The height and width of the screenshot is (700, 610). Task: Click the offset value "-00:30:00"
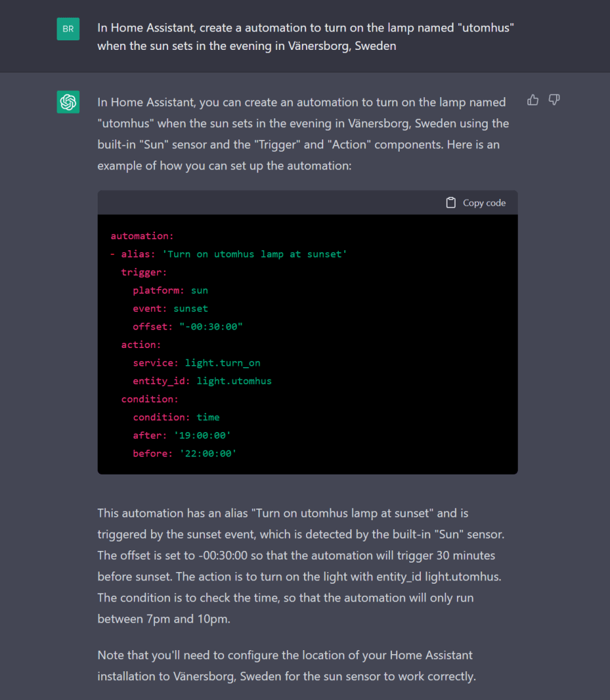[x=211, y=327]
